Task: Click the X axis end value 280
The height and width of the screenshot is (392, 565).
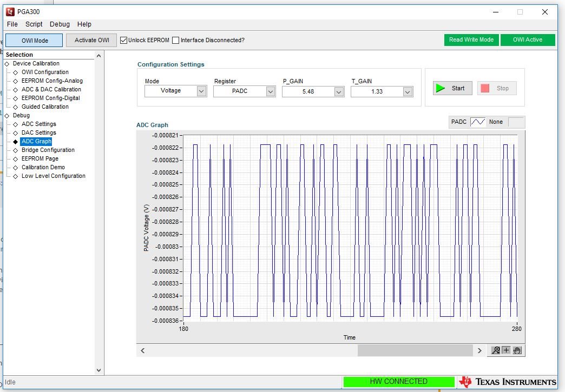Action: coord(516,329)
